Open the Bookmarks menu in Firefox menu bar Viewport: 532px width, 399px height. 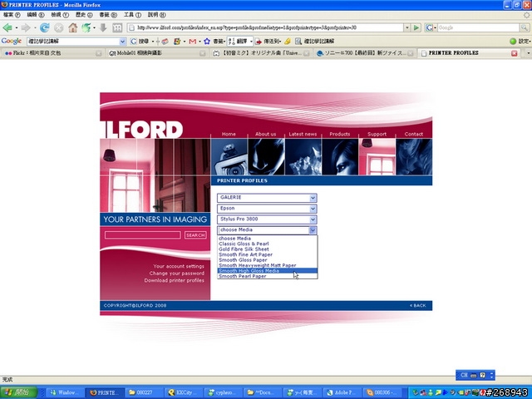point(108,15)
